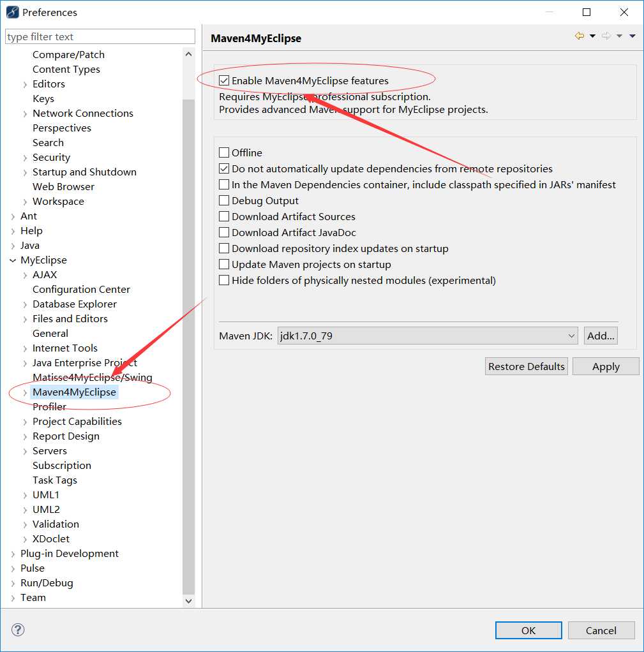Image resolution: width=644 pixels, height=652 pixels.
Task: Open the Subscription page
Action: pyautogui.click(x=61, y=465)
